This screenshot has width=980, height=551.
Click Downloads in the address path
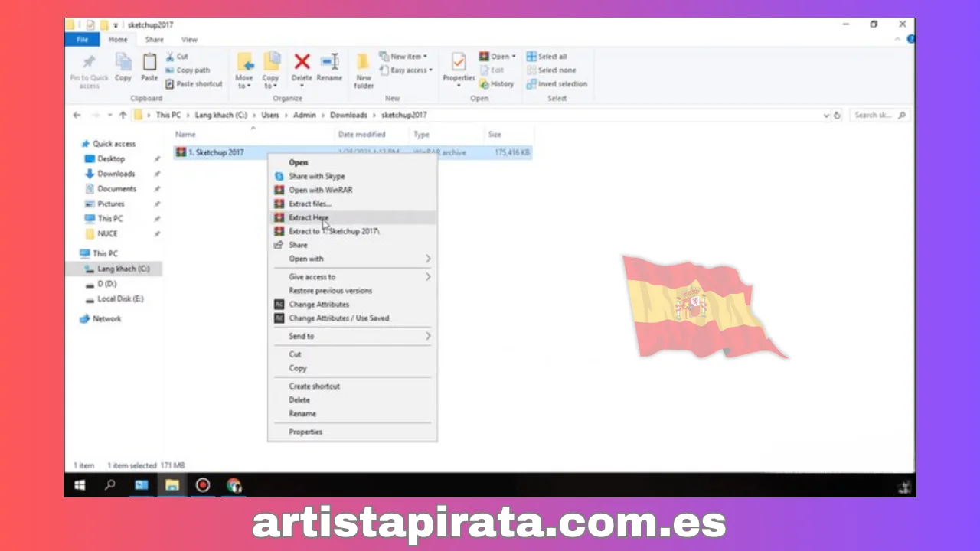(348, 116)
